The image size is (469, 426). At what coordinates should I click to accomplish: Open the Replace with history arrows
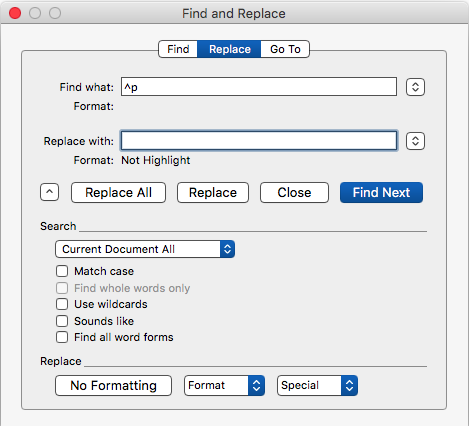(x=415, y=141)
